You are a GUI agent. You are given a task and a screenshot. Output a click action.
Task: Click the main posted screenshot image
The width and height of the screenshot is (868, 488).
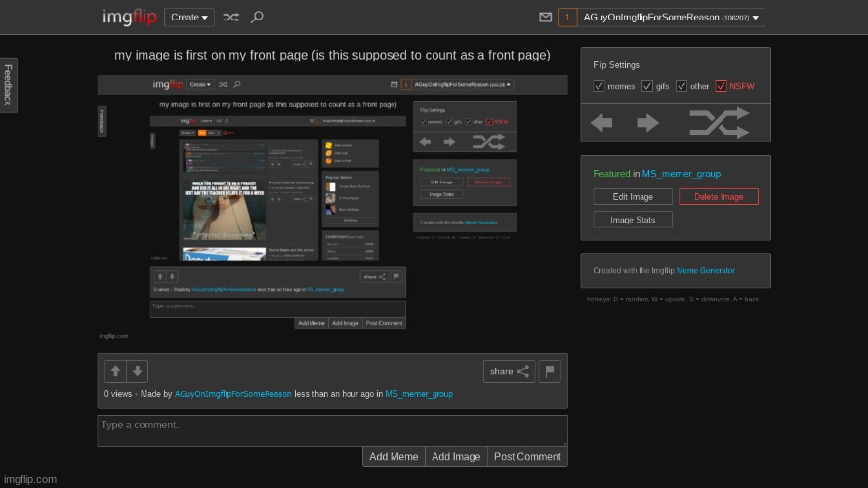tap(332, 209)
